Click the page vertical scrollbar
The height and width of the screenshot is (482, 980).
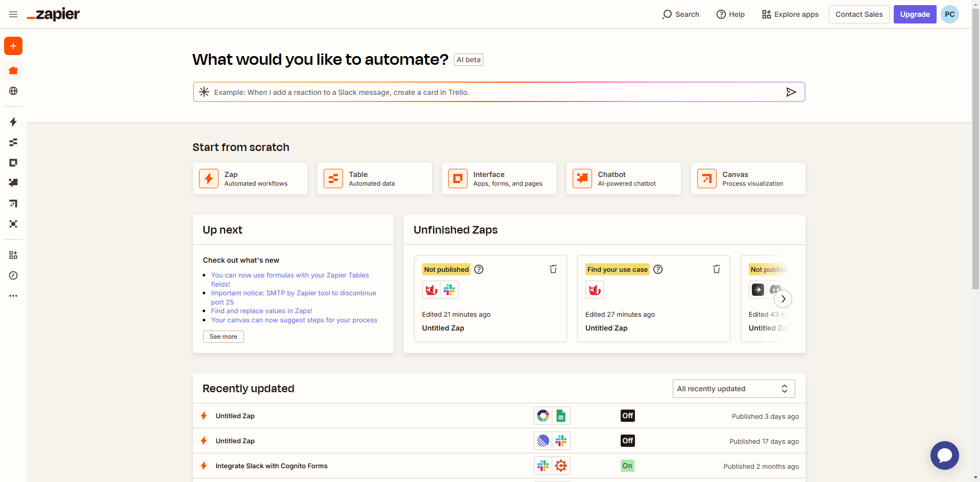(975, 153)
